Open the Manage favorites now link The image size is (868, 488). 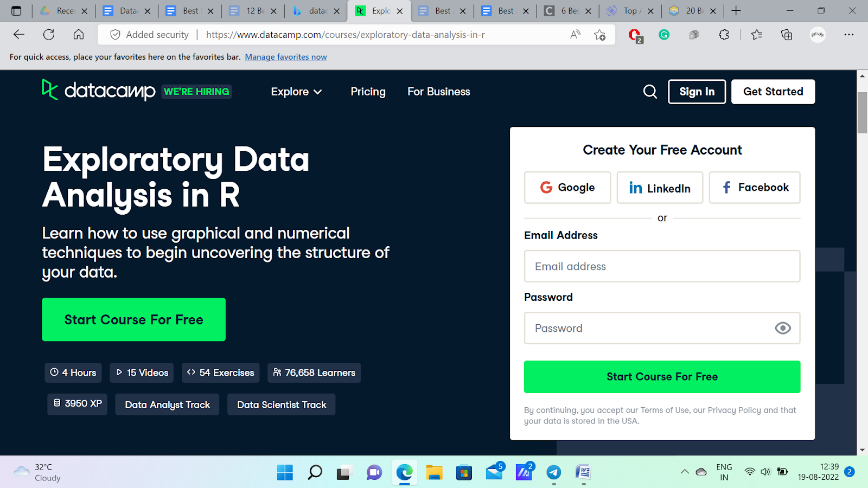[x=286, y=57]
